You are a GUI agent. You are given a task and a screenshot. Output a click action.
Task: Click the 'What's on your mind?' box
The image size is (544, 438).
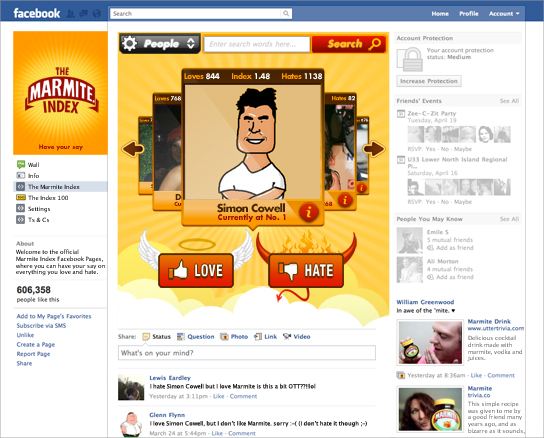point(247,353)
